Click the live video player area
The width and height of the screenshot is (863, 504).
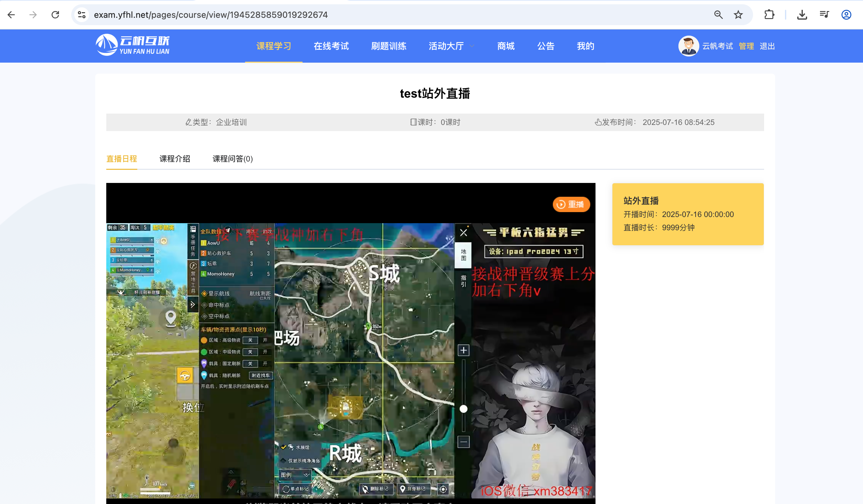pos(351,343)
